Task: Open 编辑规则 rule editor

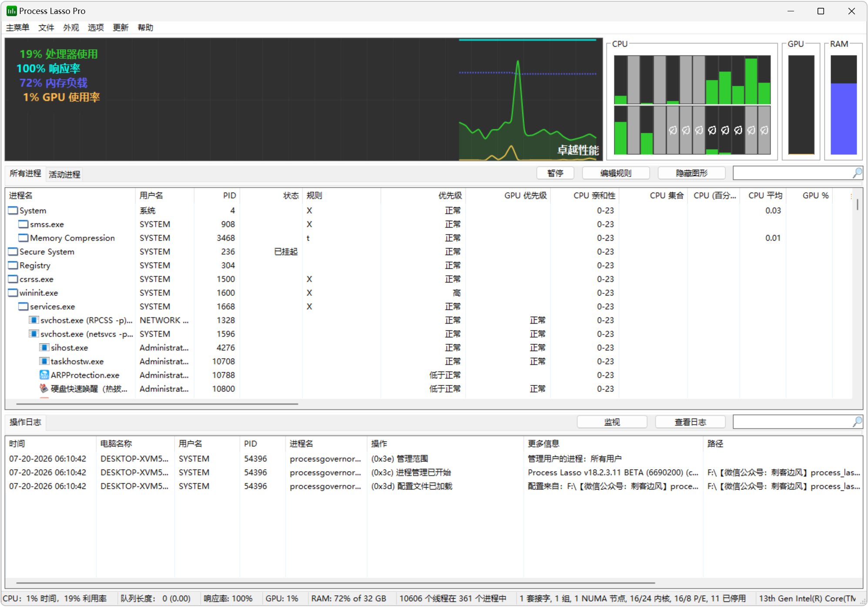Action: (616, 173)
